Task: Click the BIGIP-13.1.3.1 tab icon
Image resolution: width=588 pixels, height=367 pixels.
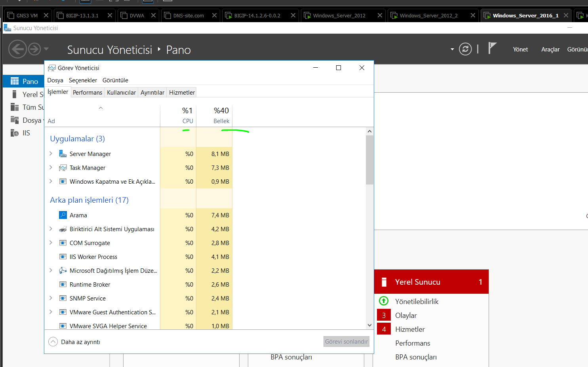Action: (60, 15)
